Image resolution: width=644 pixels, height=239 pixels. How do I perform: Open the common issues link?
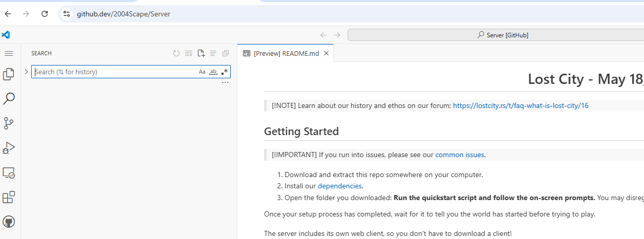pos(460,155)
